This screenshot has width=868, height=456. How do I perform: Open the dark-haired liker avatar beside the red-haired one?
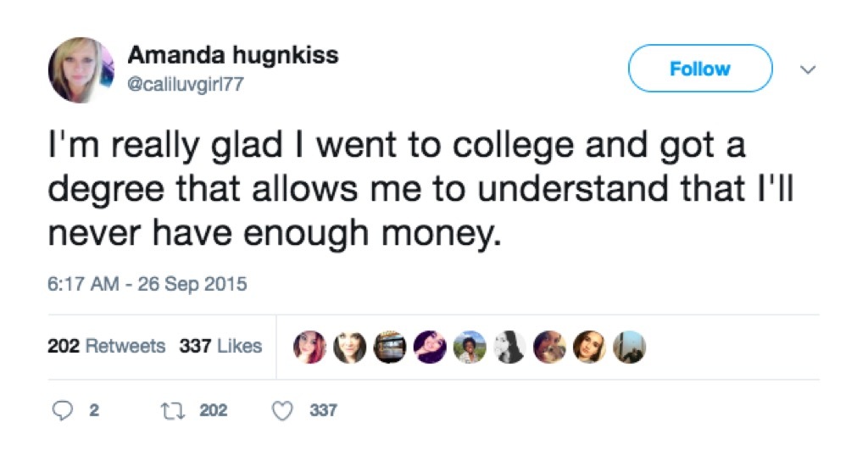pos(348,347)
